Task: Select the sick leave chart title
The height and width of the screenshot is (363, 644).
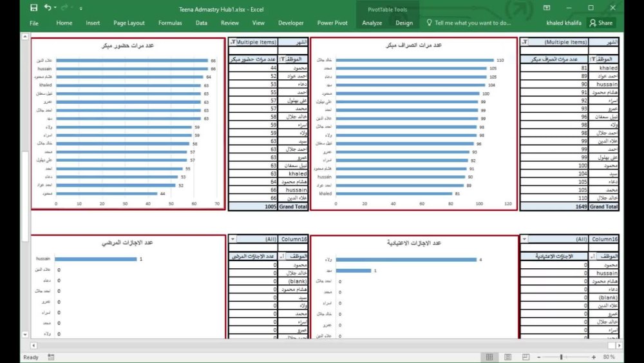Action: (x=128, y=242)
